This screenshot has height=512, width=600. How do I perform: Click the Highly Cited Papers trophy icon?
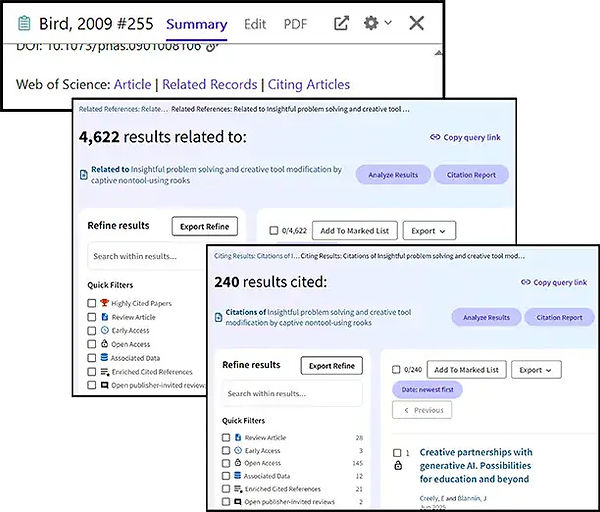coord(104,303)
